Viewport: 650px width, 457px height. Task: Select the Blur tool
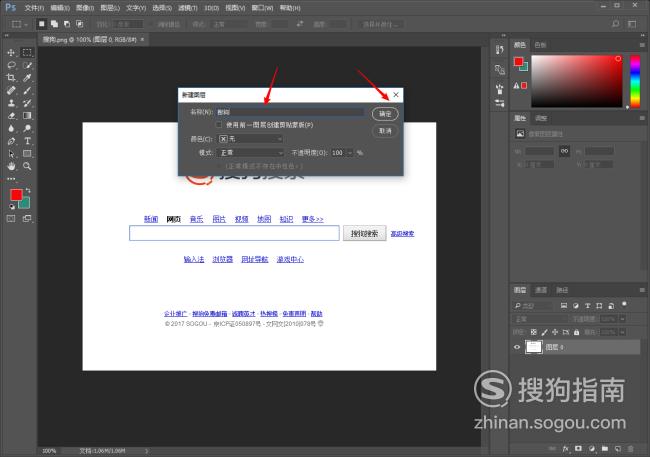11,128
